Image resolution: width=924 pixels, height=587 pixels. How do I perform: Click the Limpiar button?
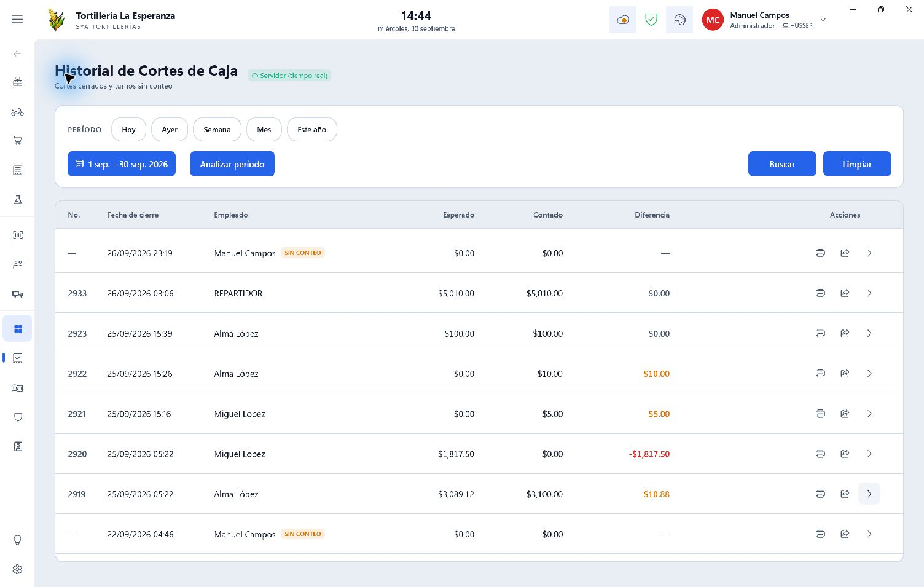click(x=857, y=164)
